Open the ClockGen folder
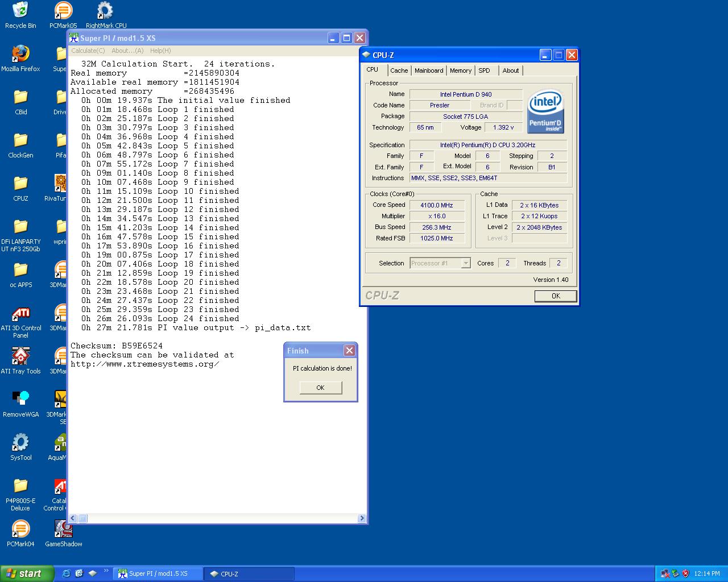Screen dimensions: 728x582 pos(20,144)
